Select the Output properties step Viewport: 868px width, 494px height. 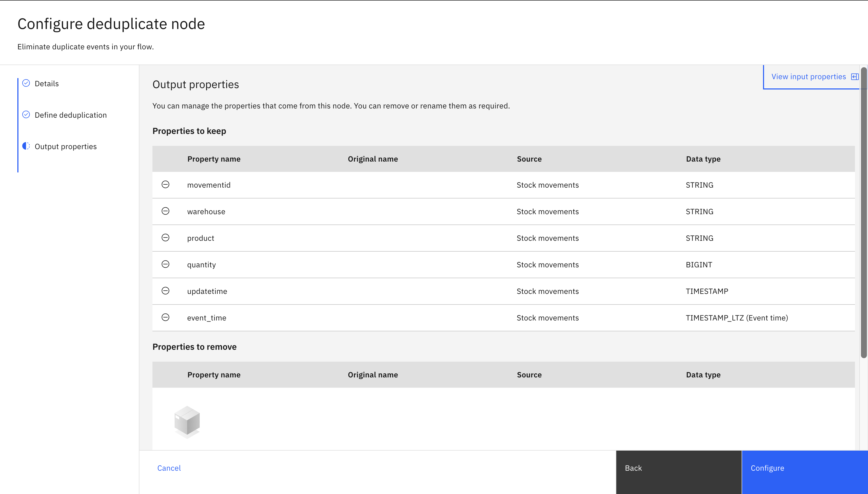pyautogui.click(x=65, y=146)
